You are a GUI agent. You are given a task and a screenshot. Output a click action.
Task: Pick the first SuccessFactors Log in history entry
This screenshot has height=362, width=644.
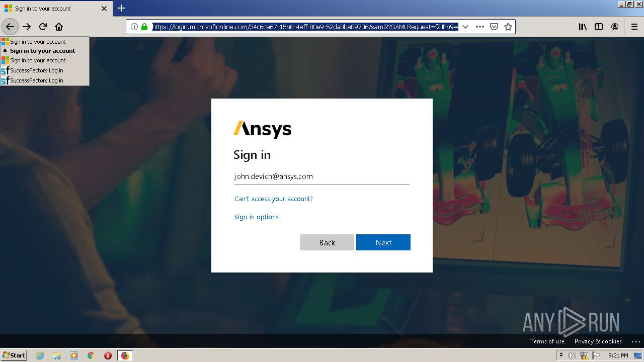[x=45, y=70]
